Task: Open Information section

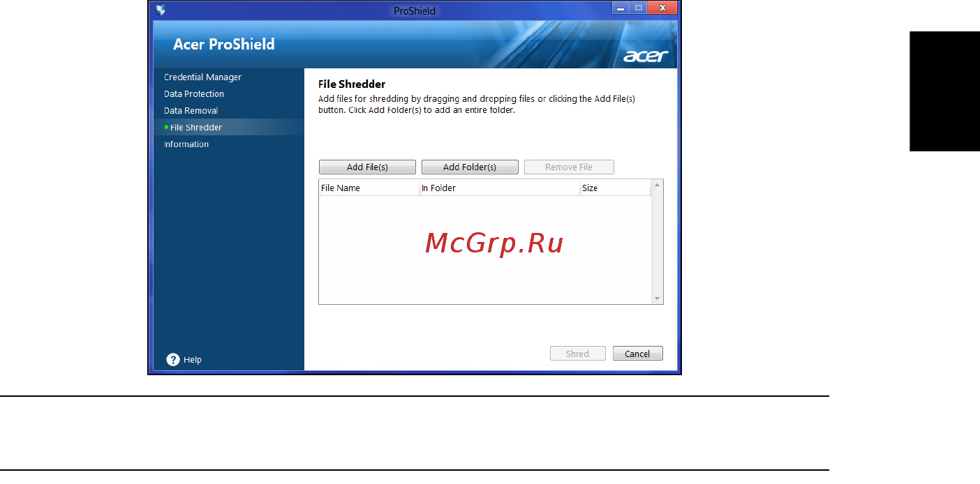Action: 186,144
